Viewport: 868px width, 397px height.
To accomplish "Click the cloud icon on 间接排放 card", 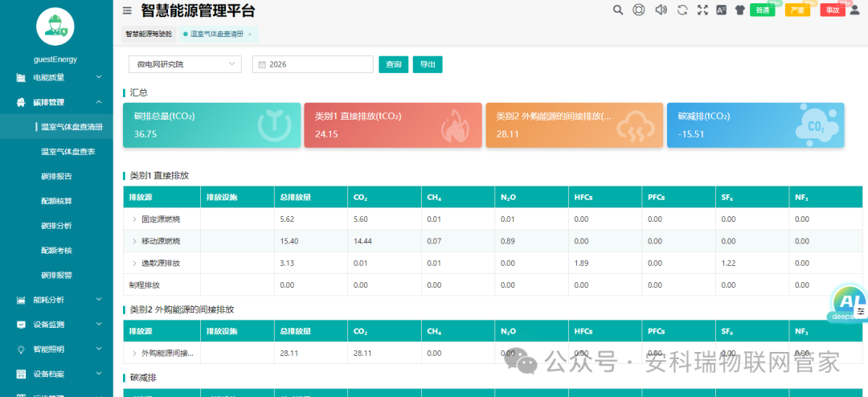I will (635, 126).
